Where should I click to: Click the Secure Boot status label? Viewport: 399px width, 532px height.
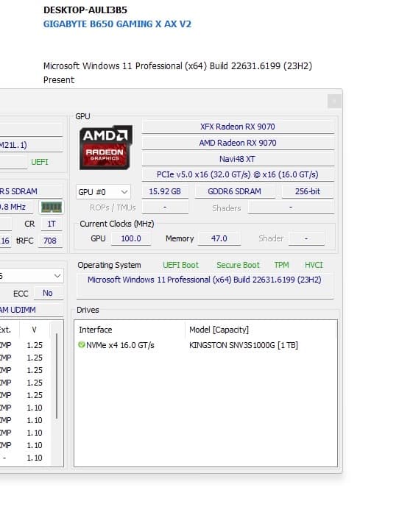238,265
